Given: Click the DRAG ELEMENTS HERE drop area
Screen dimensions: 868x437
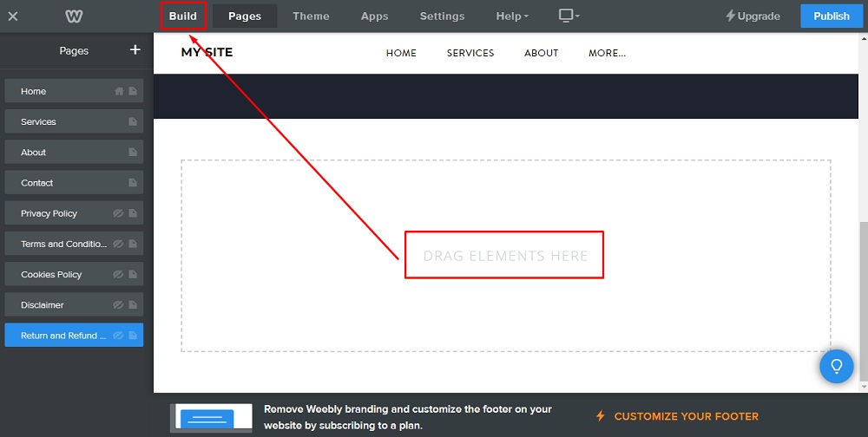Looking at the screenshot, I should [506, 256].
